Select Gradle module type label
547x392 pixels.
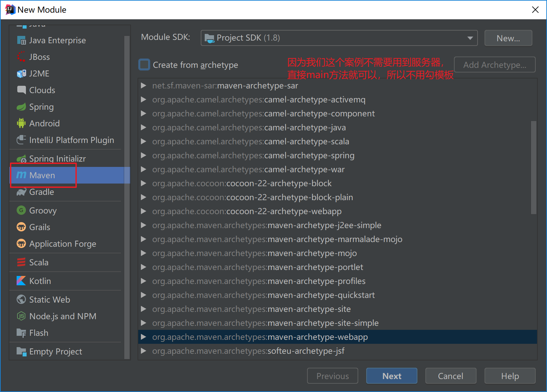42,192
